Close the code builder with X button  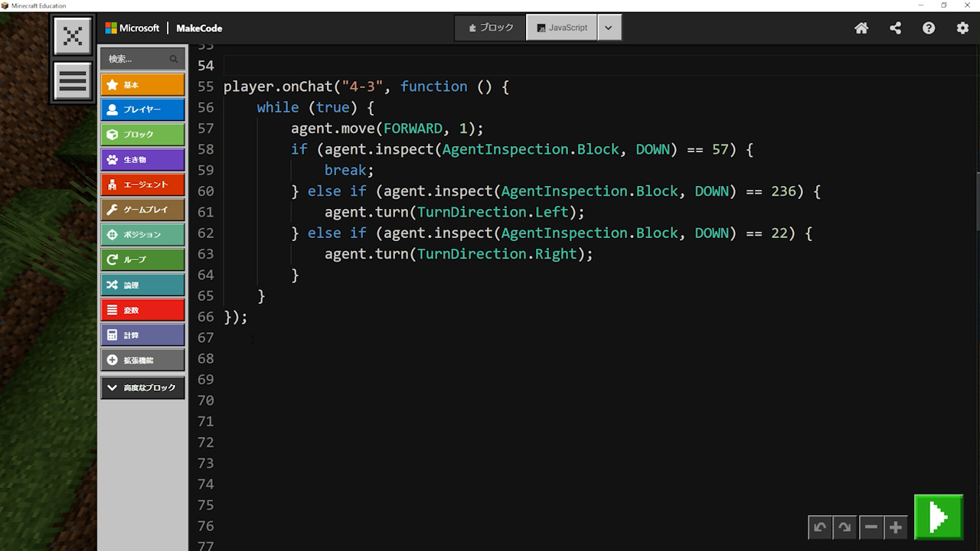click(73, 36)
